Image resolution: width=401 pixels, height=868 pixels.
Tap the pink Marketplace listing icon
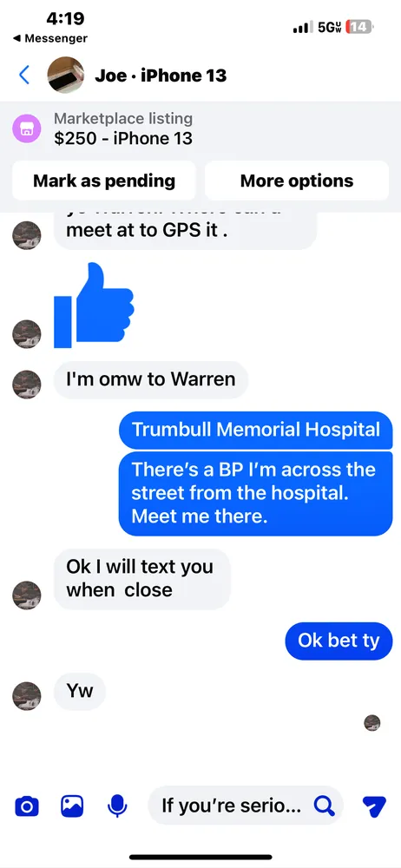pos(26,129)
